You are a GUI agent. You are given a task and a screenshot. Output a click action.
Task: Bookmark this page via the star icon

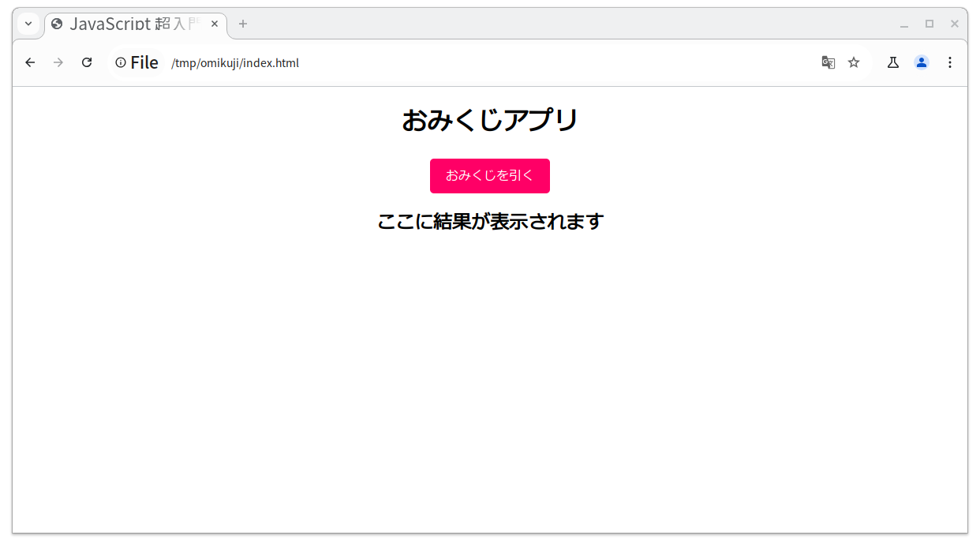[854, 62]
